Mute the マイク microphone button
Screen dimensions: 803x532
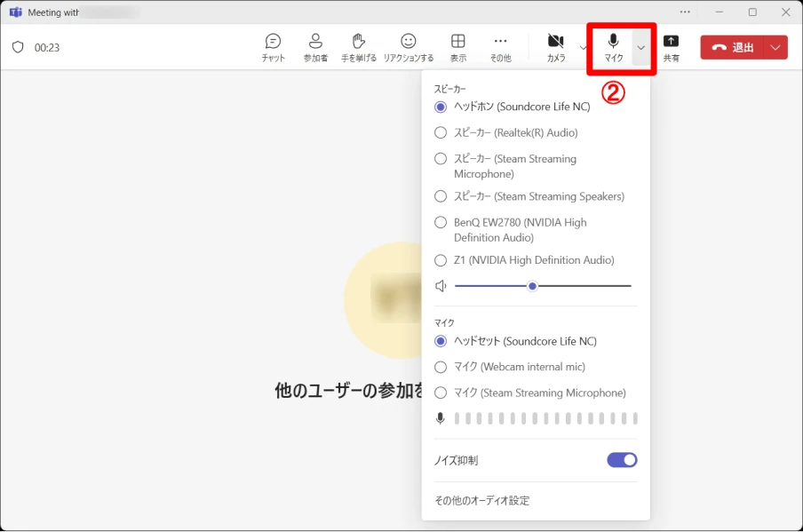(x=613, y=48)
